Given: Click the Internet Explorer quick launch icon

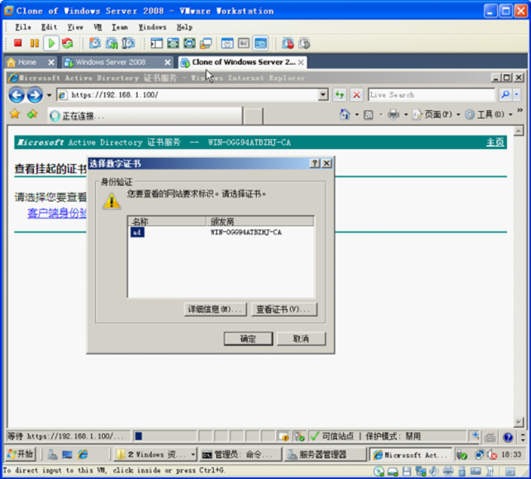Looking at the screenshot, I should click(83, 454).
